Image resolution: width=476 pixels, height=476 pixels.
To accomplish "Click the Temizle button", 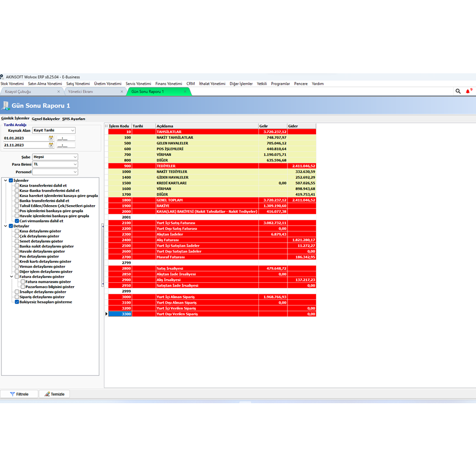I will click(55, 394).
